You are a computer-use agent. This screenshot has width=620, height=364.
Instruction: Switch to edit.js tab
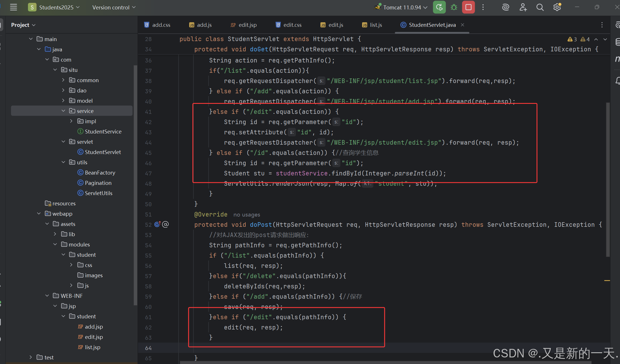(x=332, y=25)
